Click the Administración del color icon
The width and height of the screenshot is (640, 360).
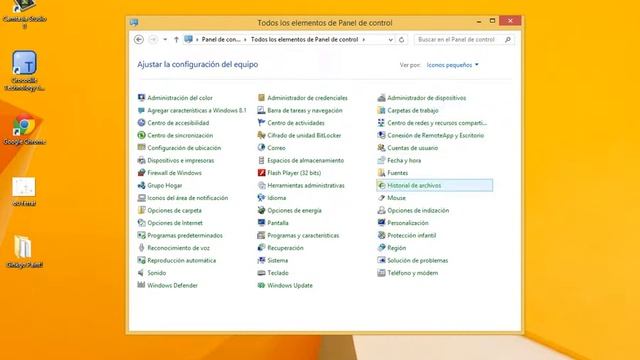click(x=141, y=98)
